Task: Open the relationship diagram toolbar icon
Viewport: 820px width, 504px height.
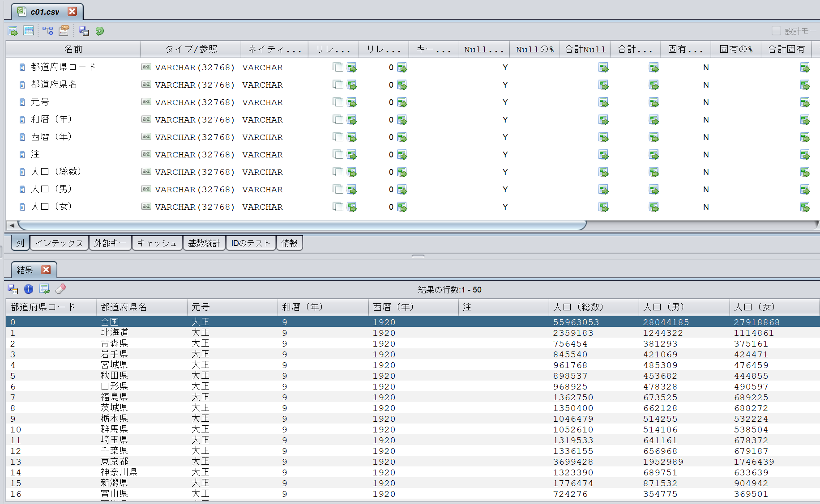Action: pos(47,30)
